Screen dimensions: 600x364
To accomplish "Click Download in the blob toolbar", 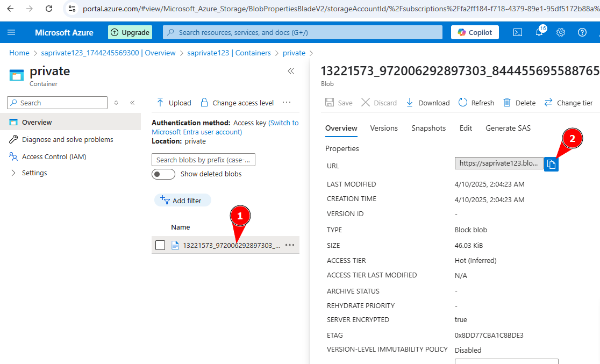I will pyautogui.click(x=427, y=103).
